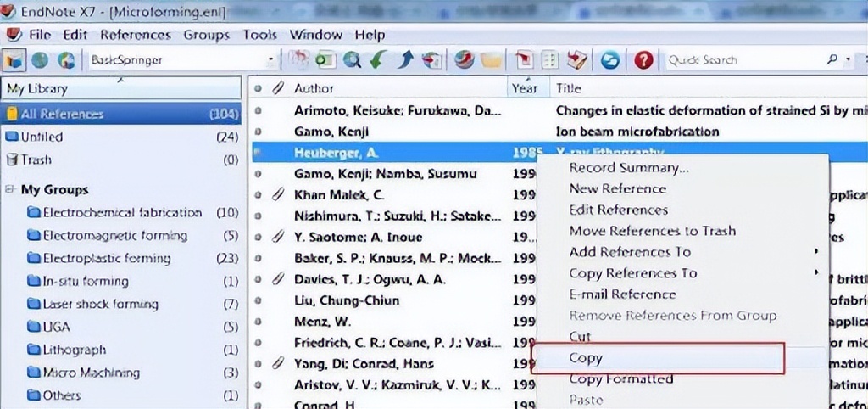Open the References menu
The image size is (868, 409).
(136, 35)
